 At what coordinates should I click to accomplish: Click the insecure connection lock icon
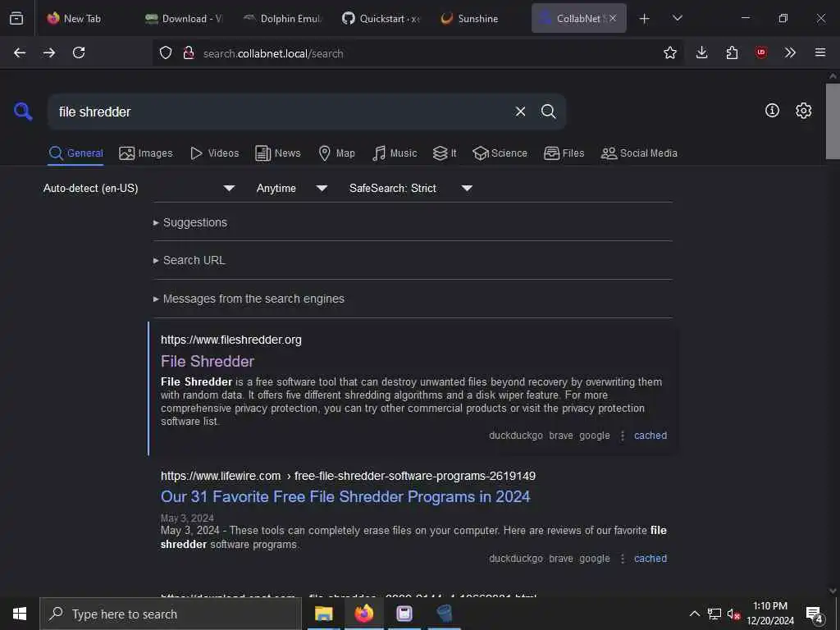[189, 53]
